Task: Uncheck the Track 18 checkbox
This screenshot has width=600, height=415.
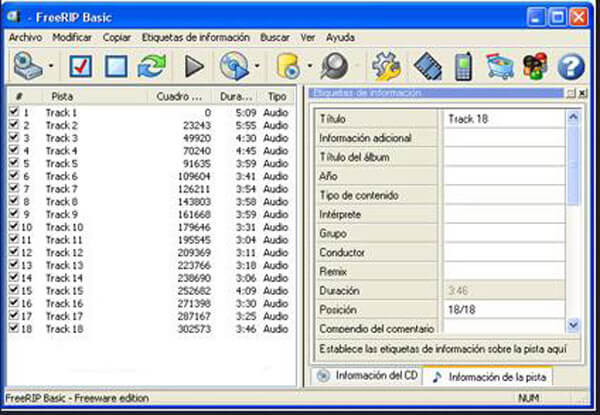Action: (x=14, y=328)
